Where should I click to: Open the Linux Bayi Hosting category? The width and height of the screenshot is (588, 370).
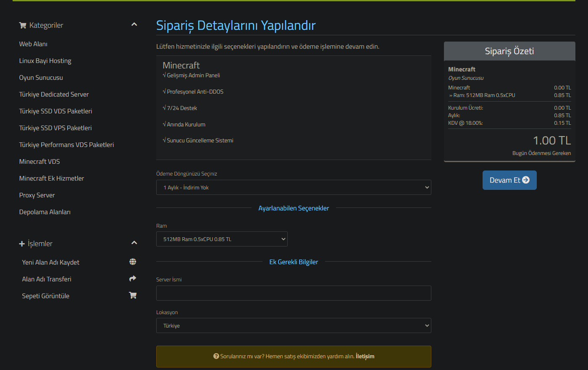point(45,61)
